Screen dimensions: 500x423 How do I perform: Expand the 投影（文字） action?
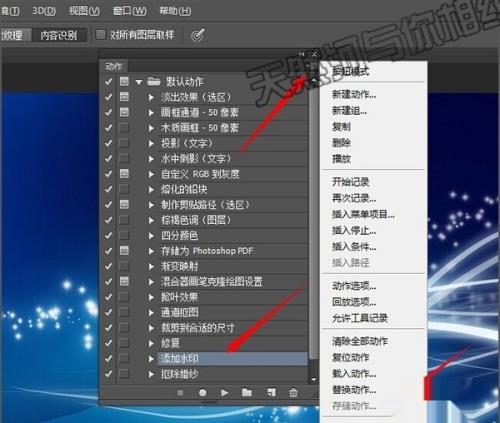[151, 143]
